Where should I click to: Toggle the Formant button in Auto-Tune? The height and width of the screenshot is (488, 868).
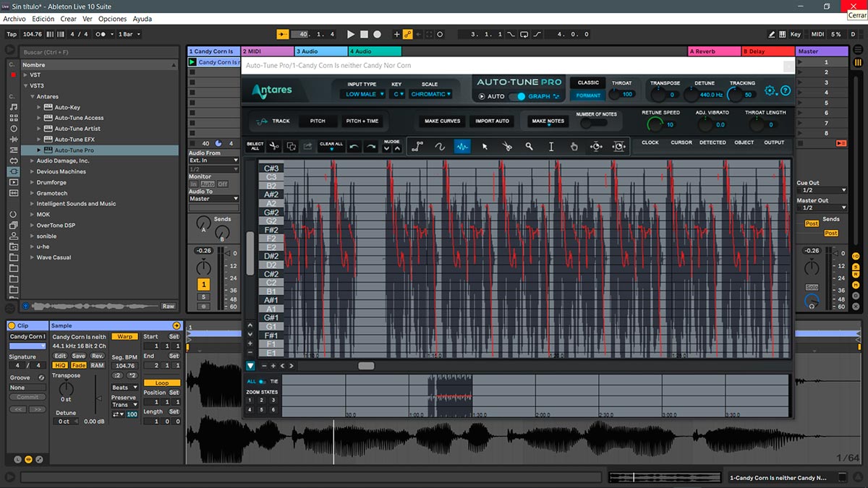pos(588,95)
